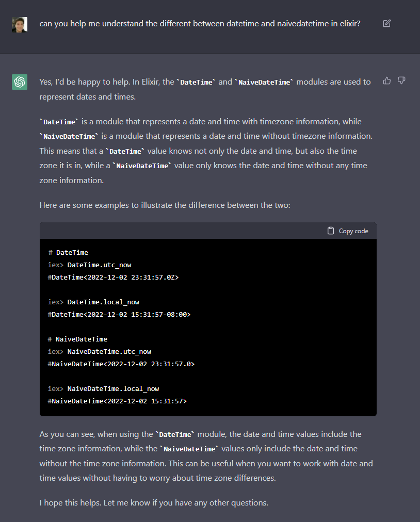Viewport: 420px width, 522px height.
Task: Click the output with -08:00 offset
Action: point(119,314)
